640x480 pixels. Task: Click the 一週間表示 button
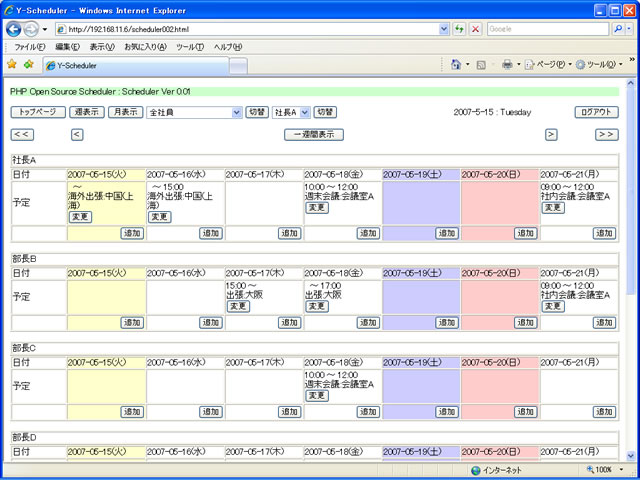[314, 134]
